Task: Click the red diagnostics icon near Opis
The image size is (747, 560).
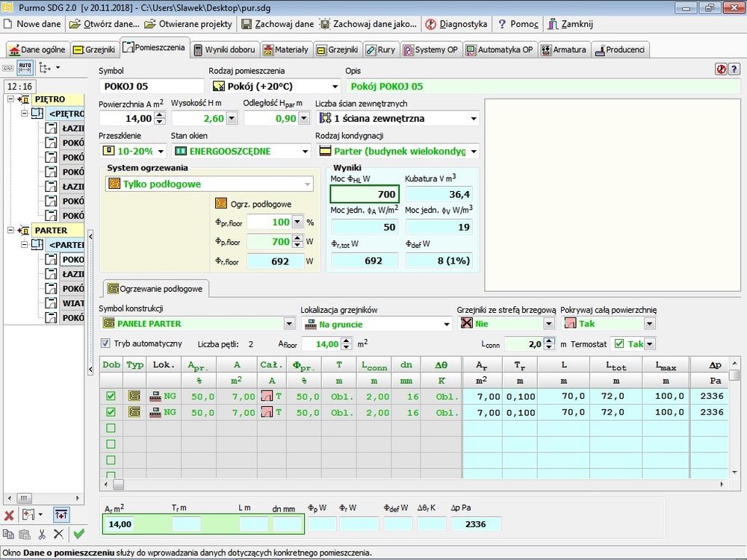Action: (721, 69)
